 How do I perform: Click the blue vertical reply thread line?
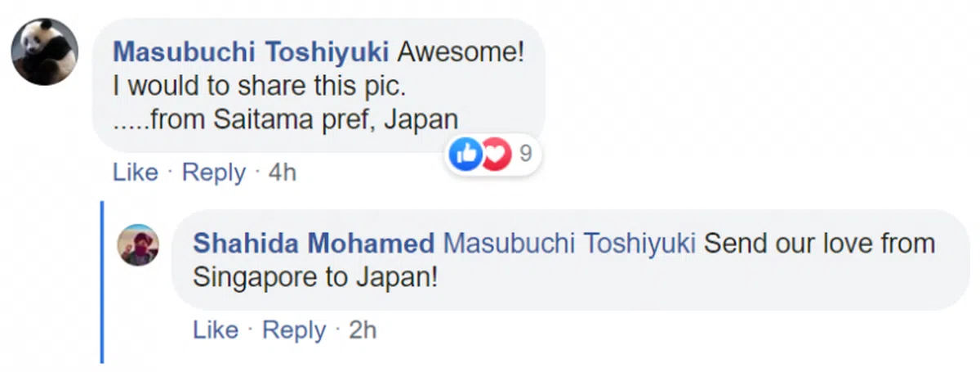(x=102, y=281)
